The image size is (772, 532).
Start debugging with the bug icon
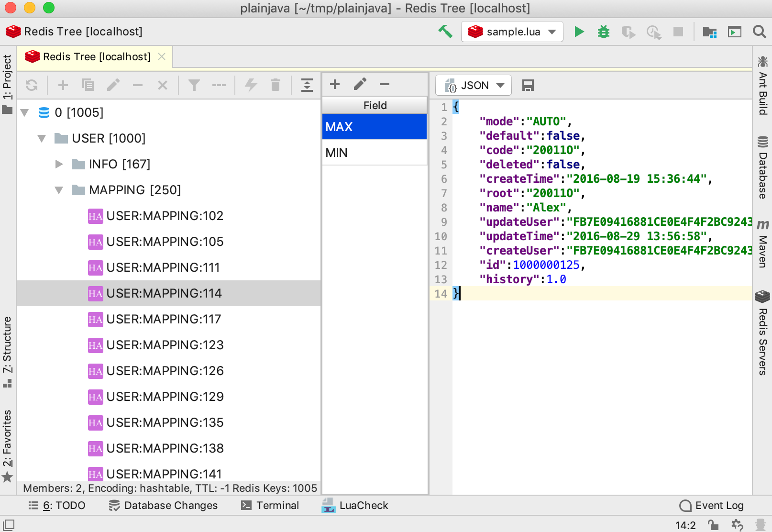tap(604, 32)
